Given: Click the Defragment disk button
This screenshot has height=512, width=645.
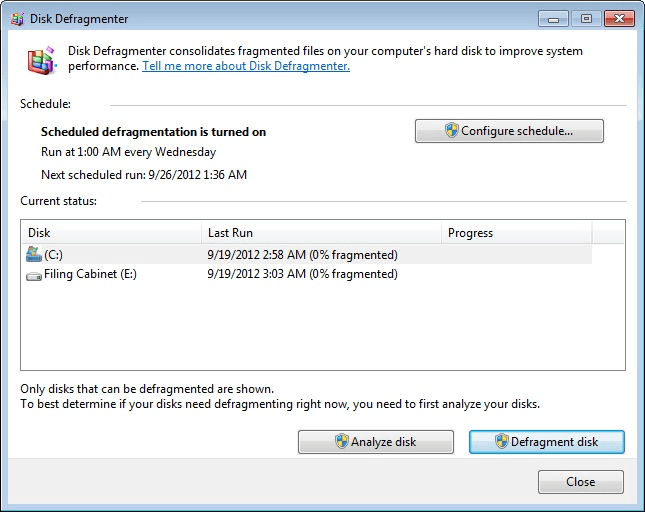Looking at the screenshot, I should [547, 442].
